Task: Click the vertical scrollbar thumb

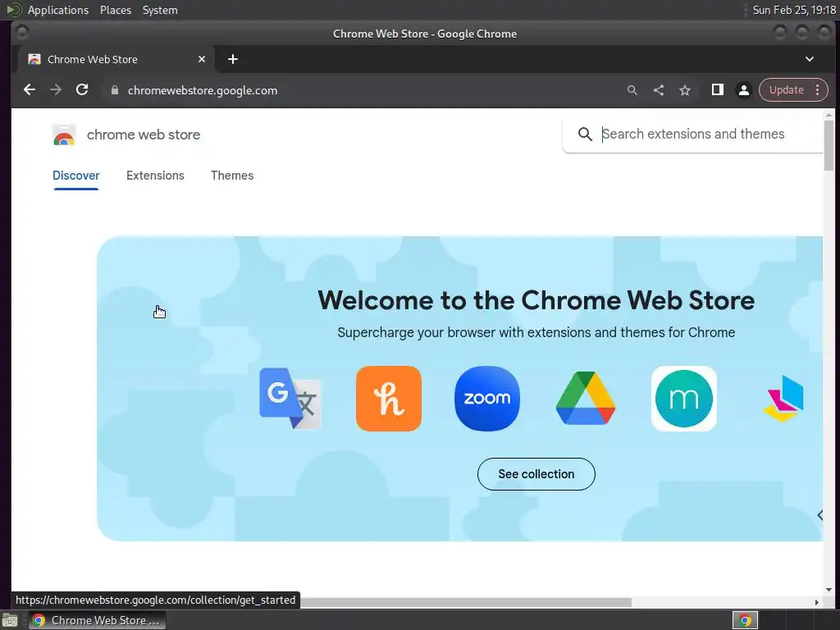Action: 829,145
